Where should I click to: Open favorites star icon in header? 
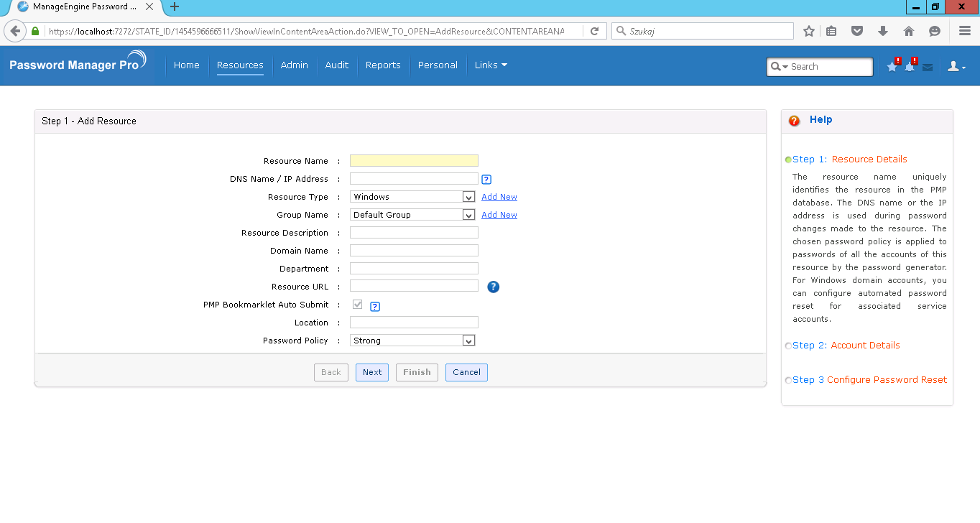click(x=892, y=66)
